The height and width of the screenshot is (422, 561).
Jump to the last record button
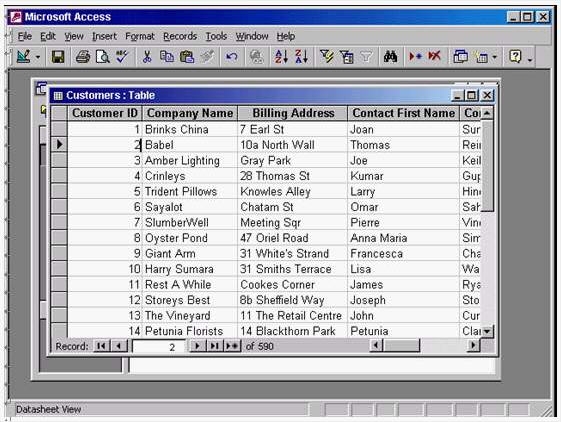(214, 346)
